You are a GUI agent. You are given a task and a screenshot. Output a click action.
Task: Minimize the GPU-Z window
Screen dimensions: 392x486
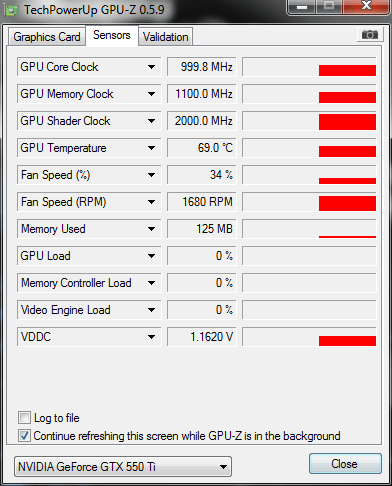(302, 6)
